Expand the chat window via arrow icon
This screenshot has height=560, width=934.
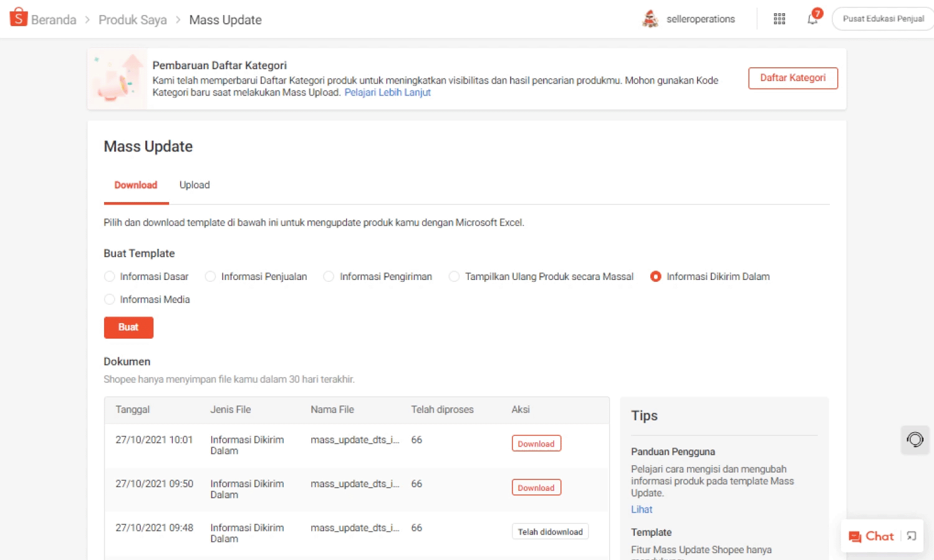(912, 536)
